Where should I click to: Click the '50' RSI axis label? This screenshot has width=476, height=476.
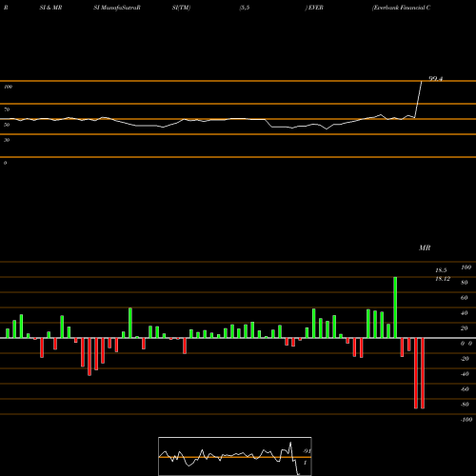[7, 125]
